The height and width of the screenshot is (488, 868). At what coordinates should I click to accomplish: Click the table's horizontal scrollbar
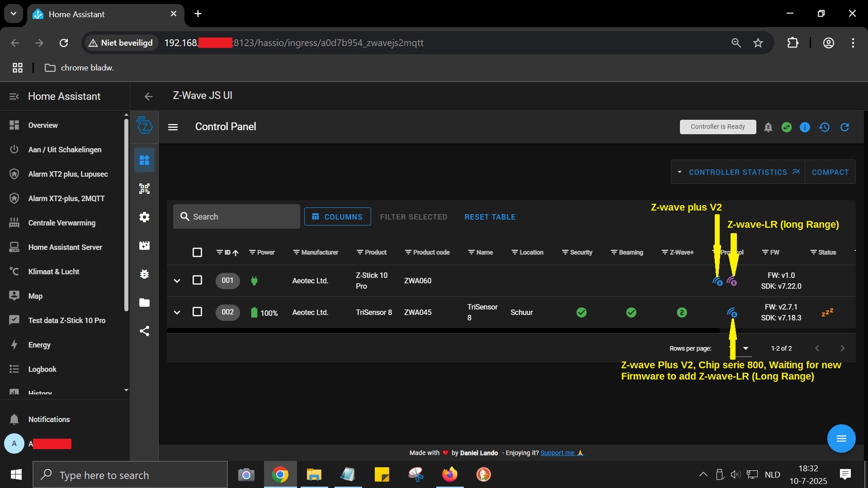click(x=443, y=330)
